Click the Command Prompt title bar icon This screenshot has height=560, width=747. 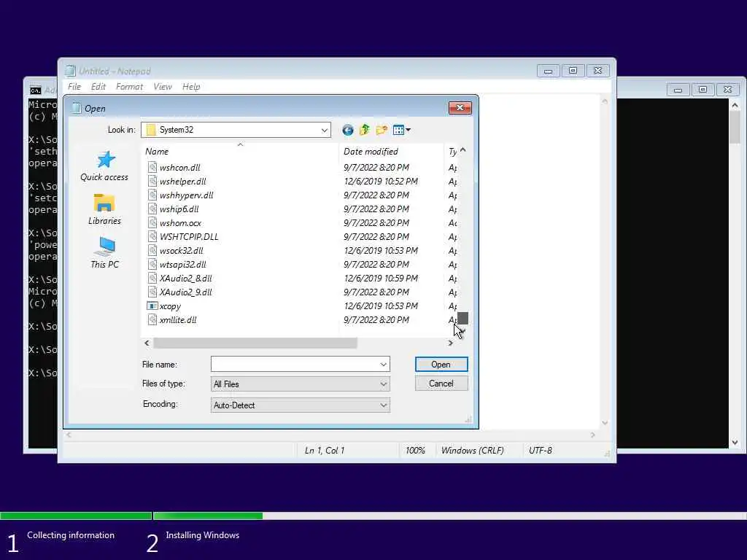(x=35, y=90)
